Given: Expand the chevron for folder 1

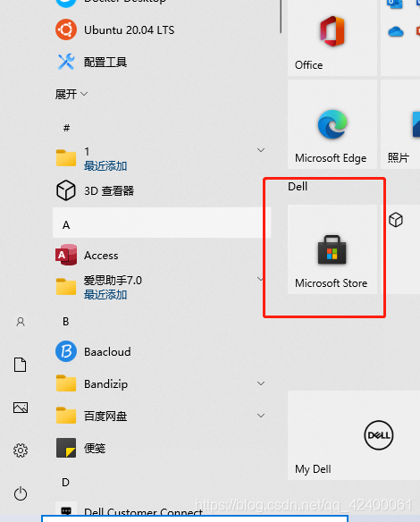Looking at the screenshot, I should coord(261,150).
